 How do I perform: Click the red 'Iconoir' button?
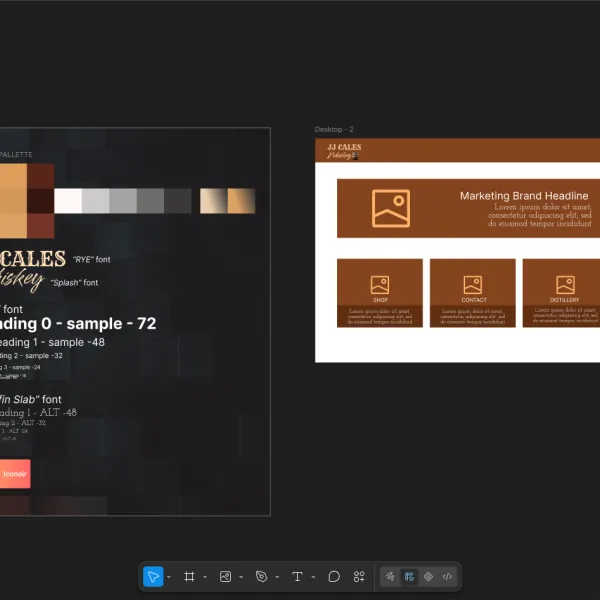point(15,474)
